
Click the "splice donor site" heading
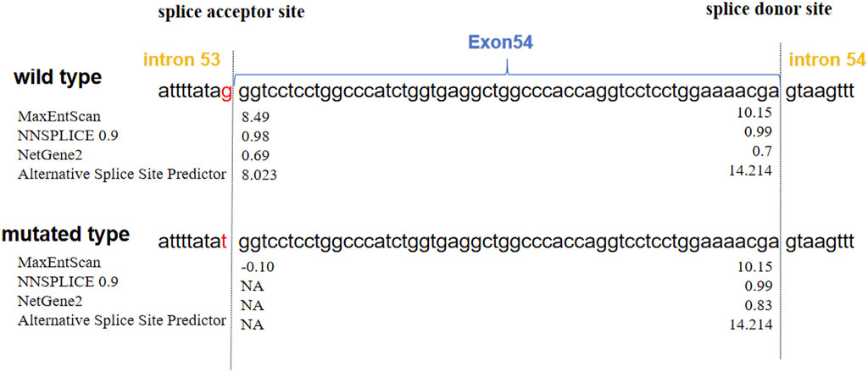(770, 10)
